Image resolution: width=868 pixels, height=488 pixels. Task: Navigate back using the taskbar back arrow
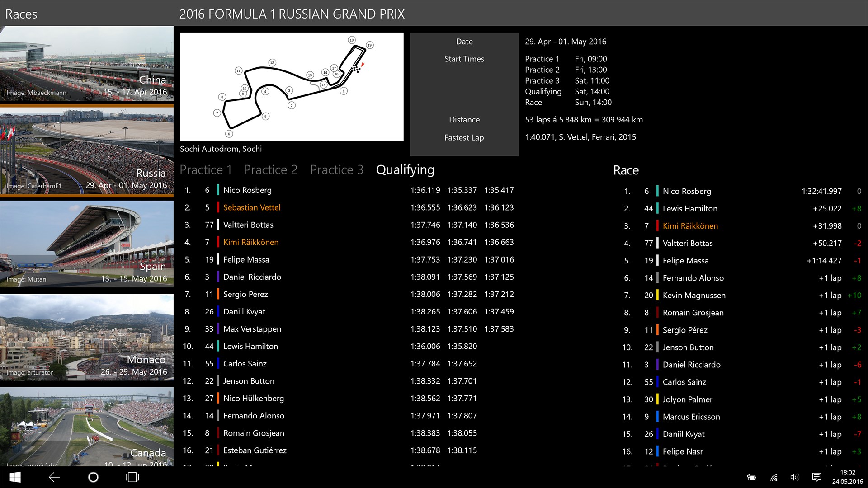pos(54,477)
